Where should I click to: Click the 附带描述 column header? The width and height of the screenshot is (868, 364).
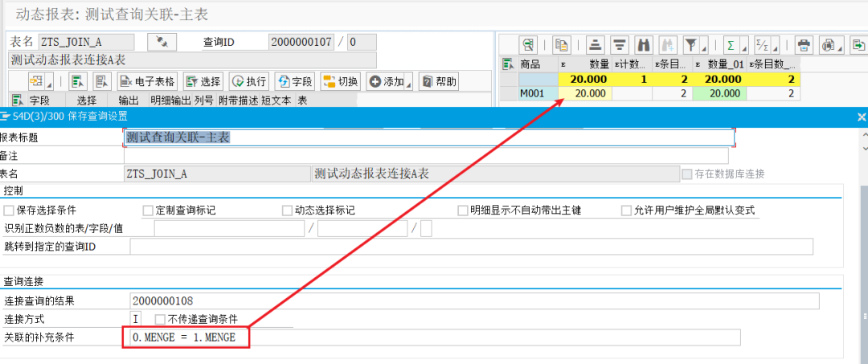239,100
